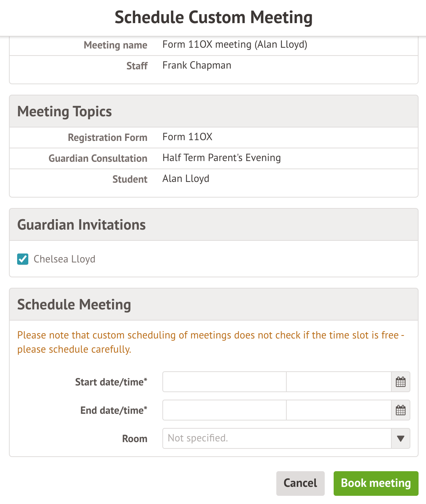Click the Guardian Invitations section header
Viewport: 426px width, 504px height.
pyautogui.click(x=82, y=225)
